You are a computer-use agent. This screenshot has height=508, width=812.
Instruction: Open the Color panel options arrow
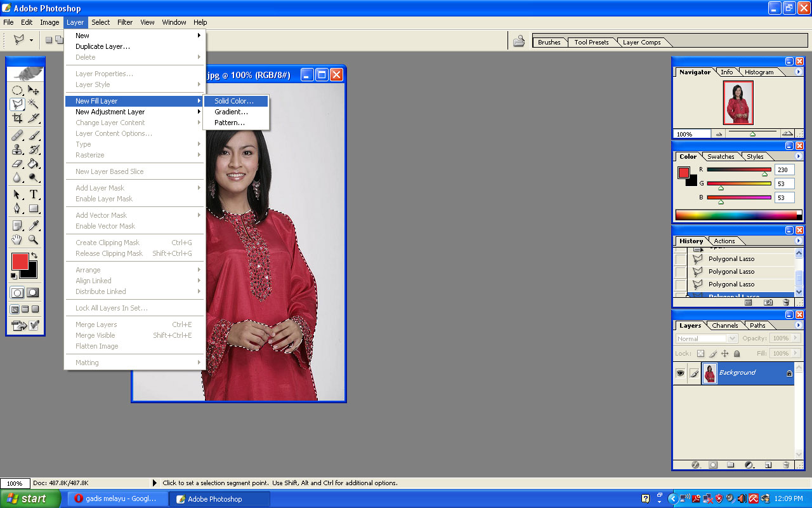pyautogui.click(x=798, y=156)
